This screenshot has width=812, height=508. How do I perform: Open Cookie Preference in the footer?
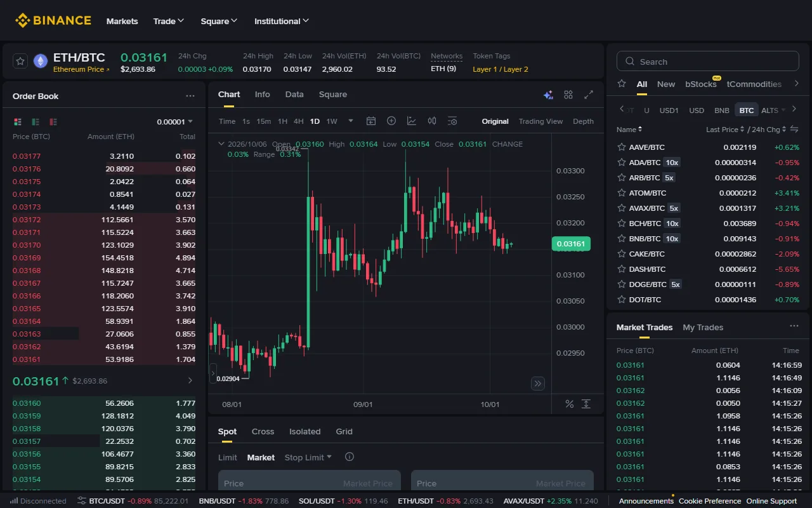(x=710, y=501)
